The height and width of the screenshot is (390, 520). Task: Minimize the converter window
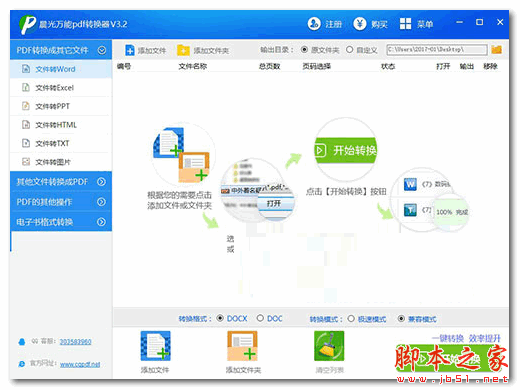coord(459,22)
